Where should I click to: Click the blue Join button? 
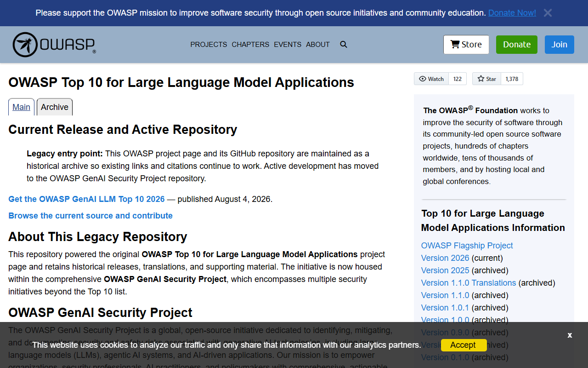pyautogui.click(x=560, y=45)
